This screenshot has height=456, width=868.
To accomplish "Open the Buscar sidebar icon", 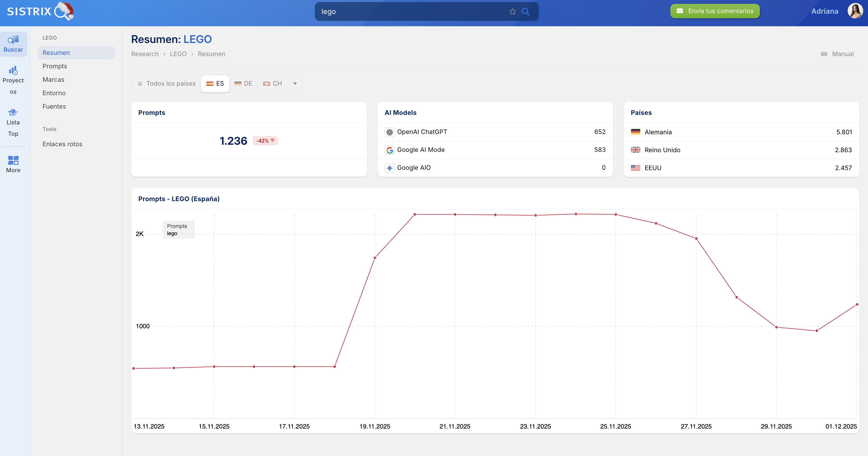I will click(x=13, y=44).
